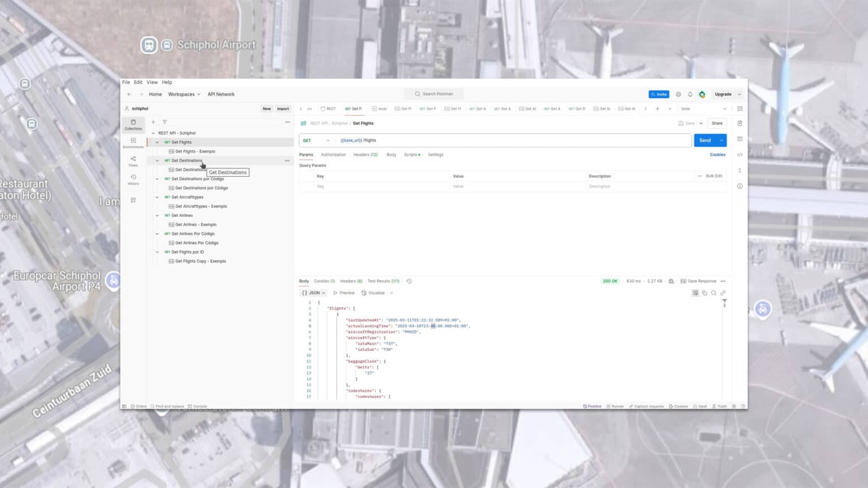
Task: Expand the Workspaces dropdown menu
Action: coord(184,94)
